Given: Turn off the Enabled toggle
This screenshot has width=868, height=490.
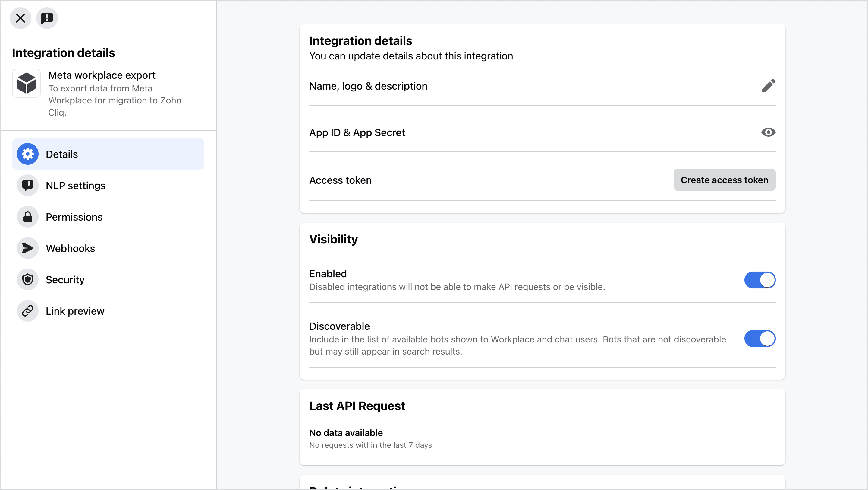Looking at the screenshot, I should coord(759,280).
